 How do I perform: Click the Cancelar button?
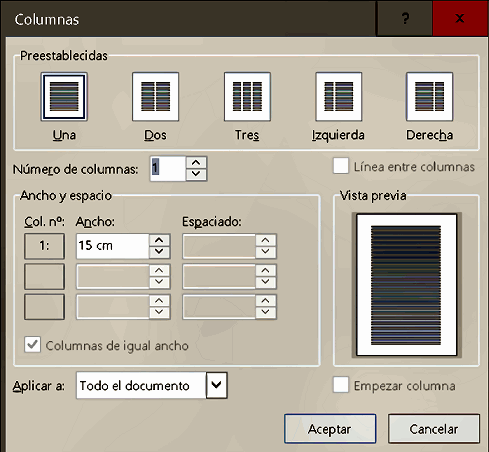pyautogui.click(x=434, y=429)
